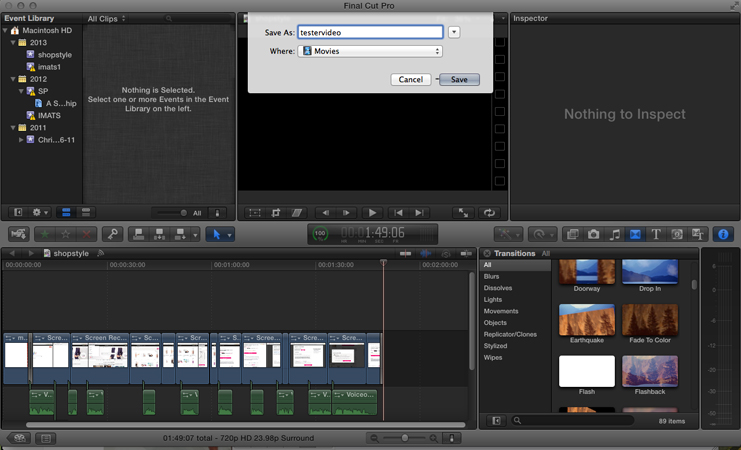The width and height of the screenshot is (741, 450).
Task: Mark clip as Favorite green star
Action: pyautogui.click(x=44, y=234)
